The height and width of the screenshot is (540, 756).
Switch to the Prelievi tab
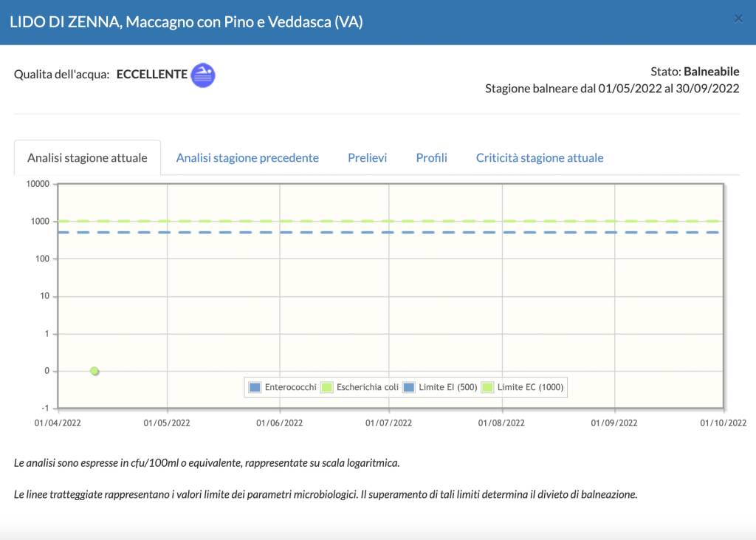pyautogui.click(x=368, y=157)
